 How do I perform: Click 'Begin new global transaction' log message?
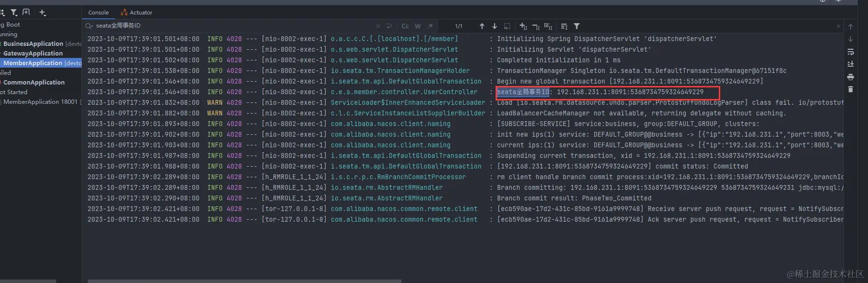click(x=630, y=81)
